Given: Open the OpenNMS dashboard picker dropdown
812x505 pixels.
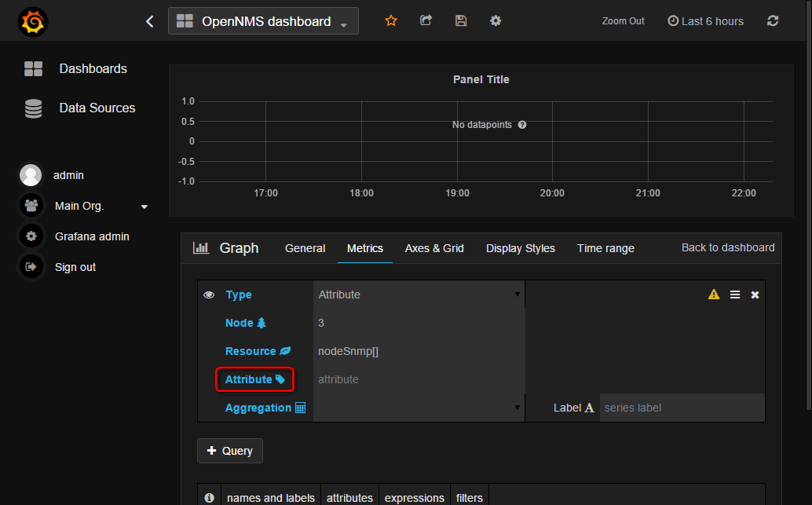Looking at the screenshot, I should tap(263, 20).
